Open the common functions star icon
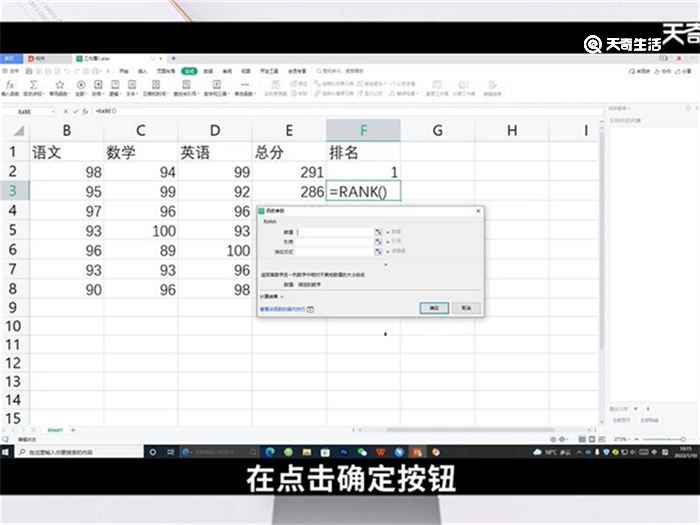This screenshot has width=700, height=525. click(59, 85)
